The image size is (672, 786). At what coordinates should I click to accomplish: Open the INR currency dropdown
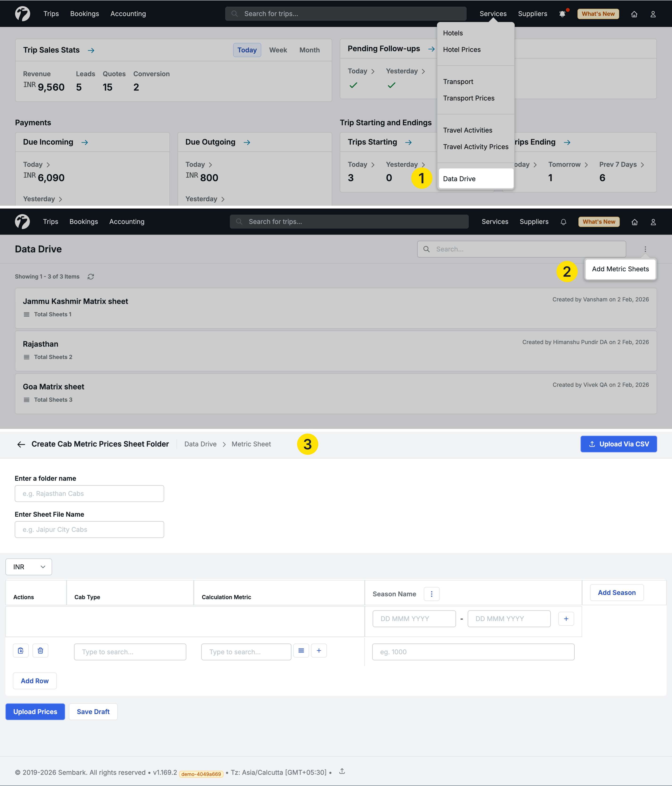click(29, 567)
